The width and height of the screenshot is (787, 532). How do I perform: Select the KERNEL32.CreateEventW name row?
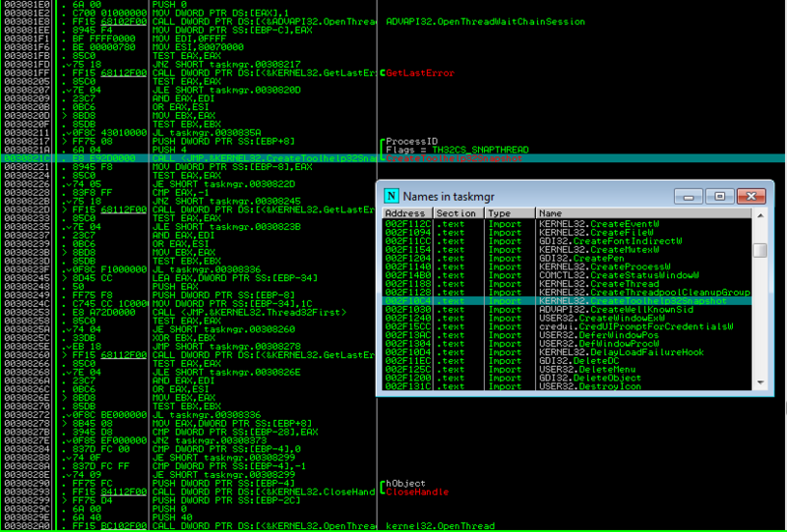(567, 224)
